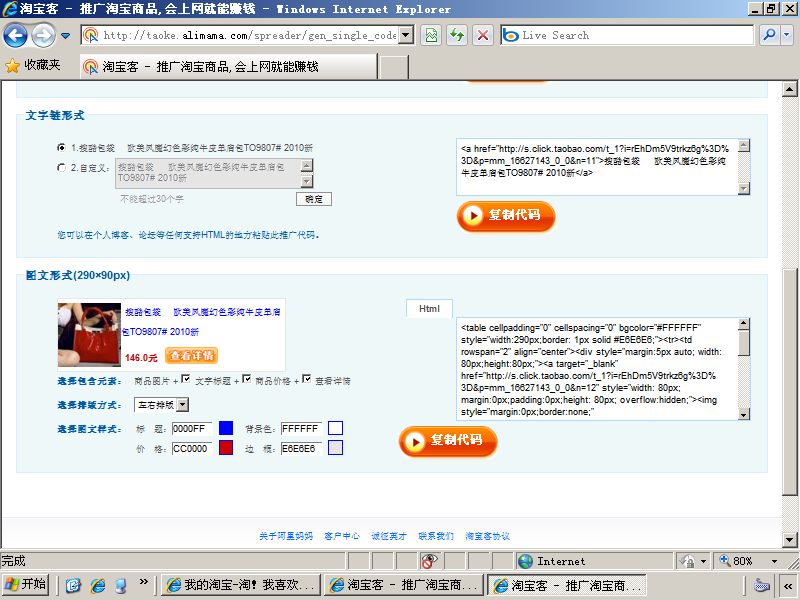Screen dimensions: 800x600
Task: Open the recent pages history dropdown arrow
Action: (x=66, y=36)
